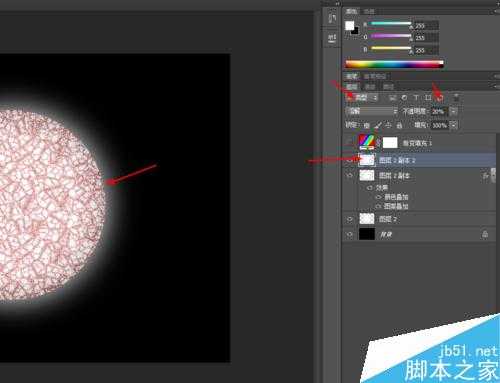The width and height of the screenshot is (500, 383).
Task: Filter layers by shape layers icon
Action: 428,98
